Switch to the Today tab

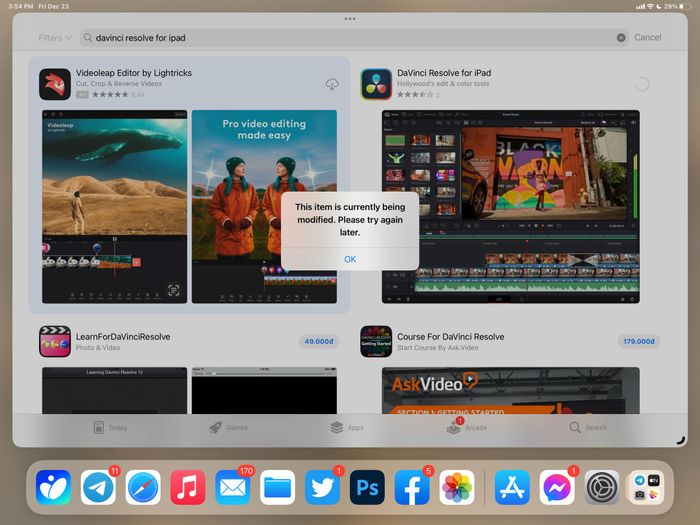(x=110, y=427)
